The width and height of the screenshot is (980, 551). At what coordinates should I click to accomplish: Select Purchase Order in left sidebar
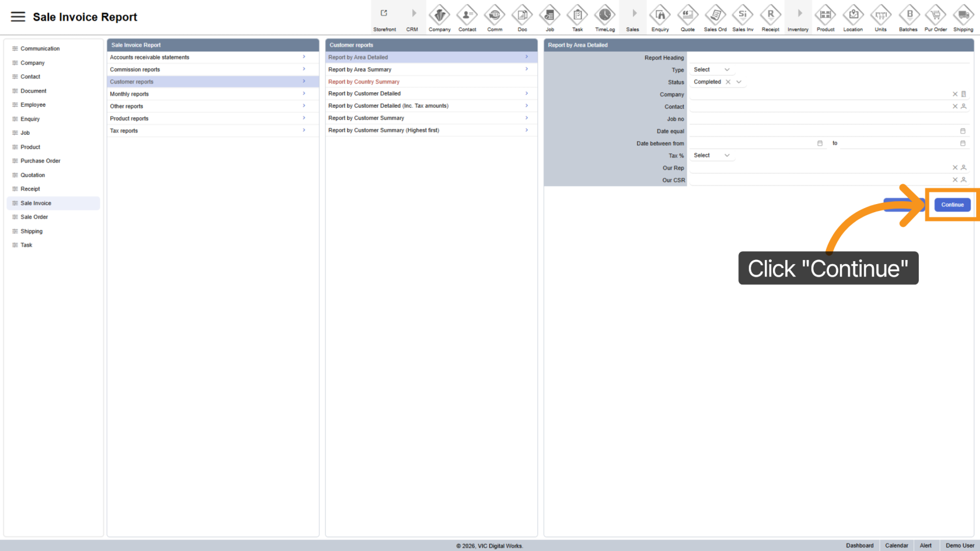[40, 161]
